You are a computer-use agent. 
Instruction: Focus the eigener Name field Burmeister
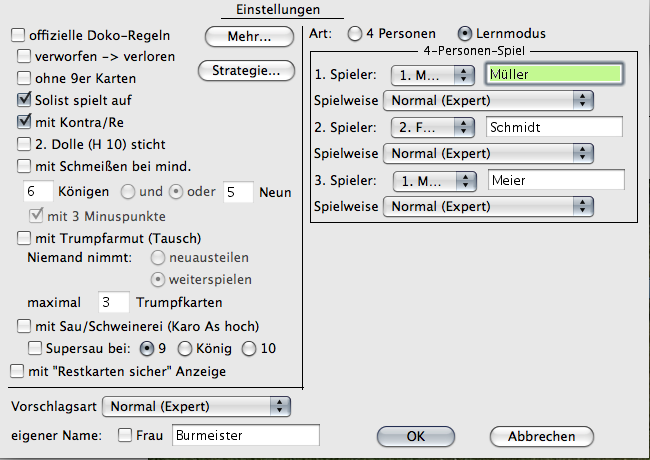pos(246,435)
